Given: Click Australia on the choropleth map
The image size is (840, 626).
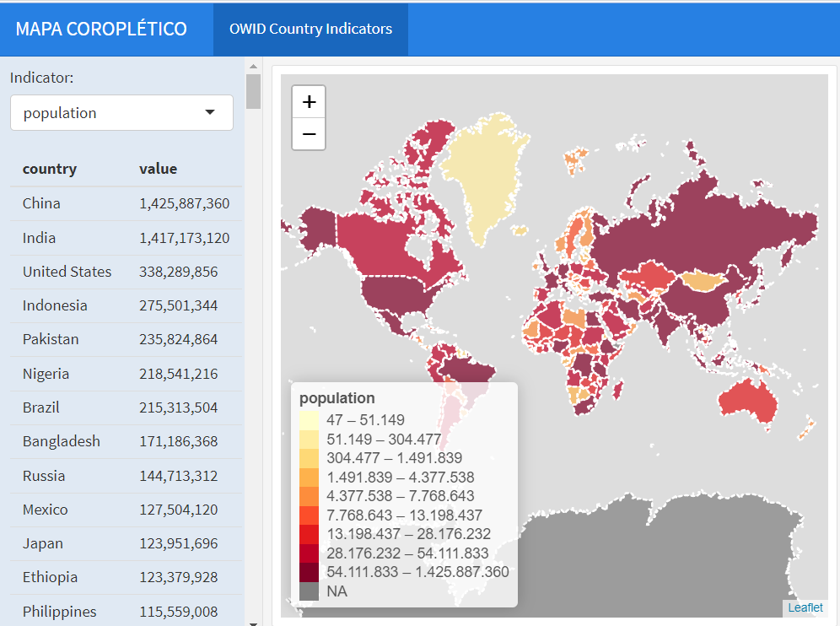Looking at the screenshot, I should 747,402.
